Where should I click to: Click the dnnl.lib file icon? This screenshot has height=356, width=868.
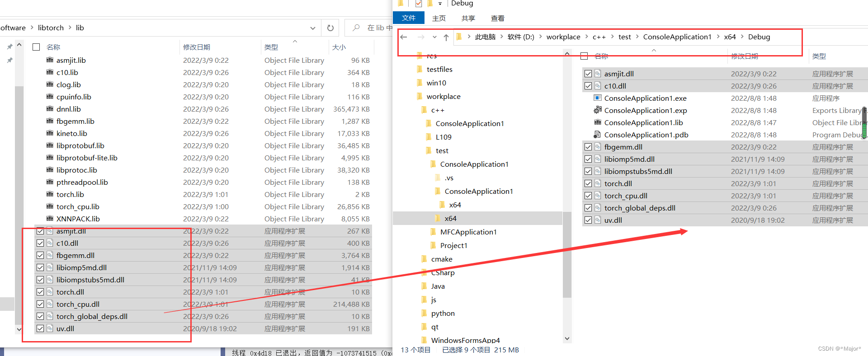pos(50,108)
